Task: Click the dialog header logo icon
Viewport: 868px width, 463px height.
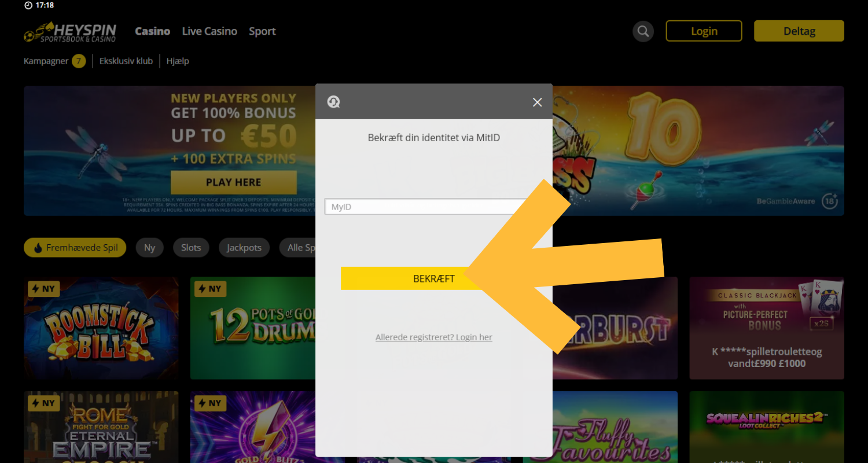Action: tap(333, 102)
